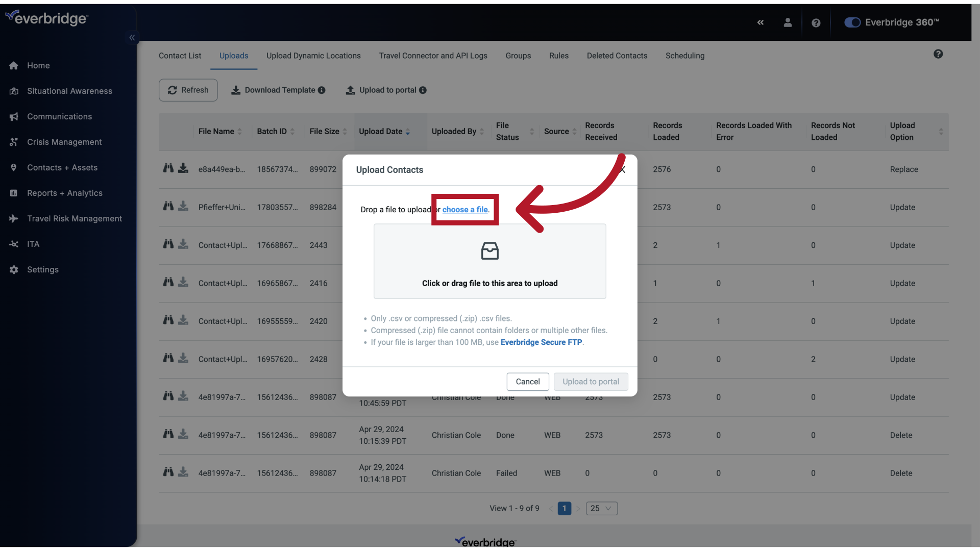Click the Everbridge 360 toggle switch
Image resolution: width=980 pixels, height=551 pixels.
pos(852,22)
